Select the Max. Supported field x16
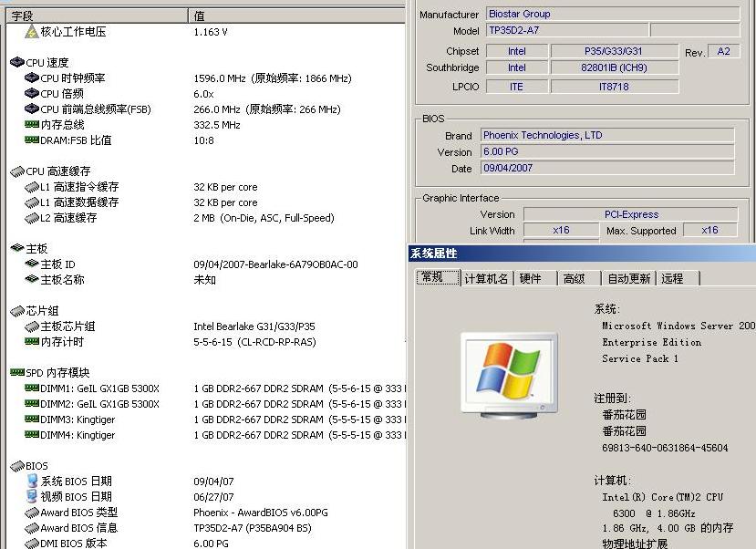756x549 pixels. point(710,231)
